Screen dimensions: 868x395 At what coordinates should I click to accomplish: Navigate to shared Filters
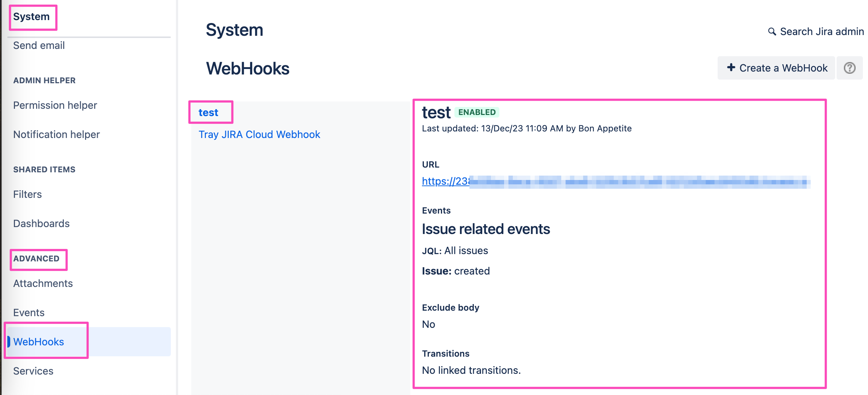[27, 194]
